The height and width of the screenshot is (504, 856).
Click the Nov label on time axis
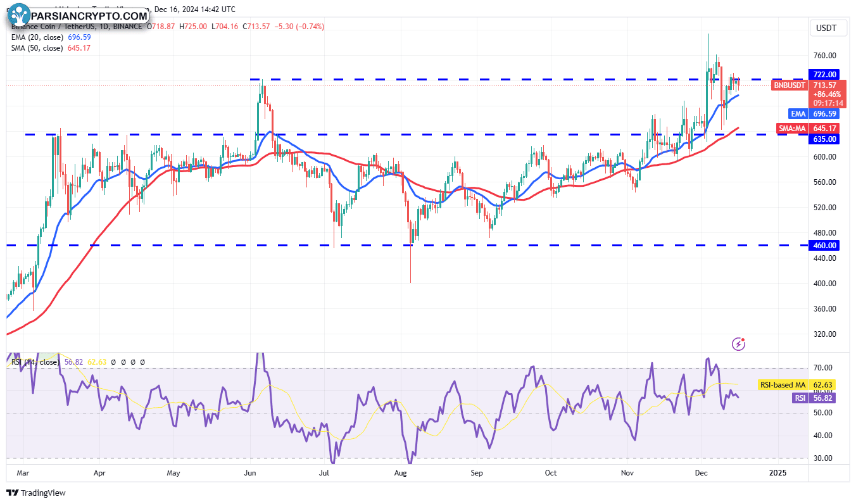coord(627,473)
